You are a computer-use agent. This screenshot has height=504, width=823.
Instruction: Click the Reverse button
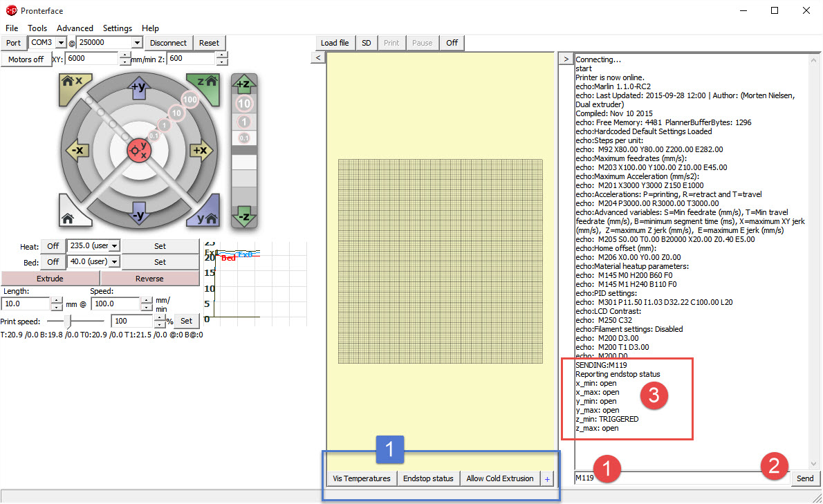(x=149, y=279)
